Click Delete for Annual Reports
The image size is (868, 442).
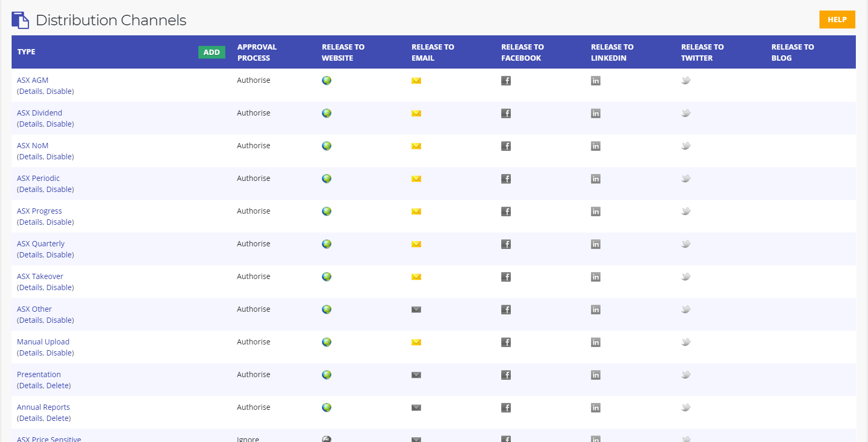(x=57, y=418)
